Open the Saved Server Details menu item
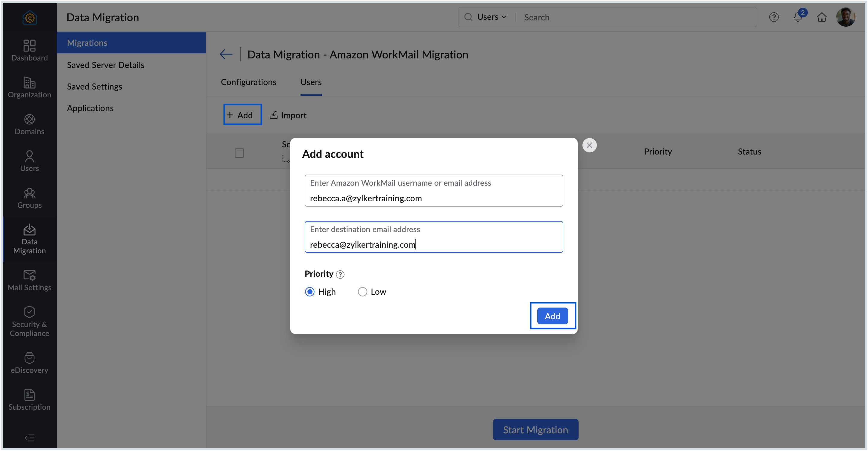 pos(105,65)
